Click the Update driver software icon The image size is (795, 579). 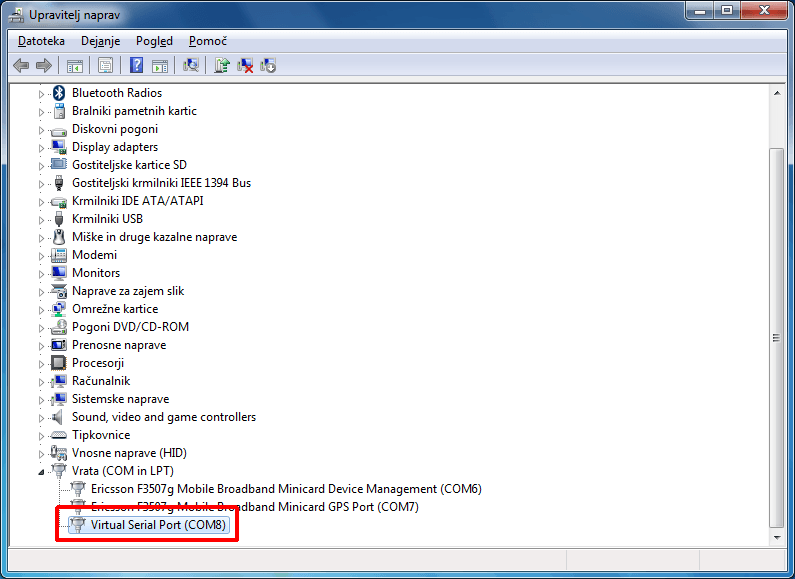point(222,66)
